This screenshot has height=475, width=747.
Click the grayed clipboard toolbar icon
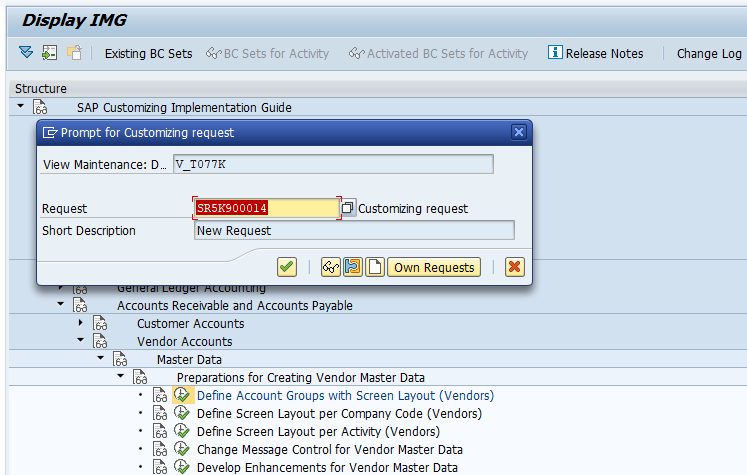[x=74, y=52]
